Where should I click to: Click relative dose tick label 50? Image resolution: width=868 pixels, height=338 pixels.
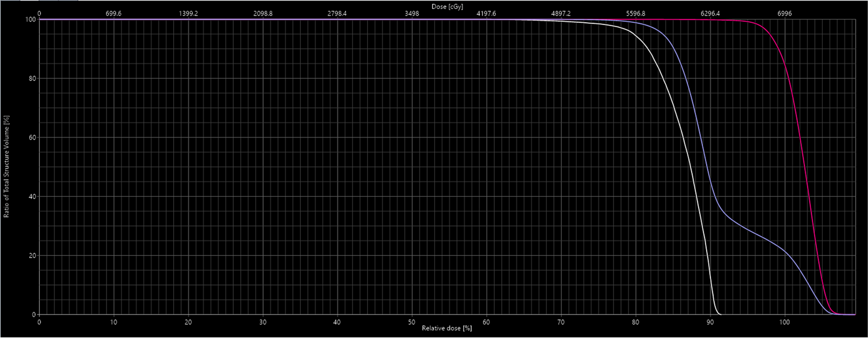coord(412,322)
